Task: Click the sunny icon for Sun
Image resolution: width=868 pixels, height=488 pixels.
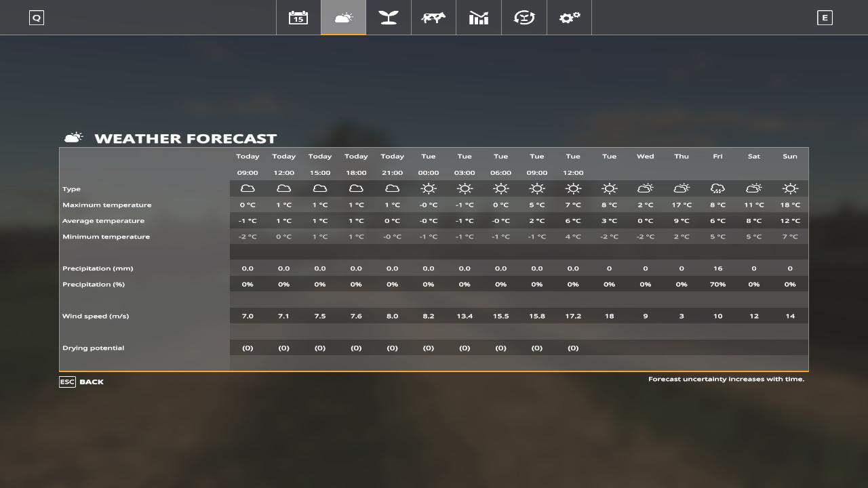Action: [x=790, y=188]
